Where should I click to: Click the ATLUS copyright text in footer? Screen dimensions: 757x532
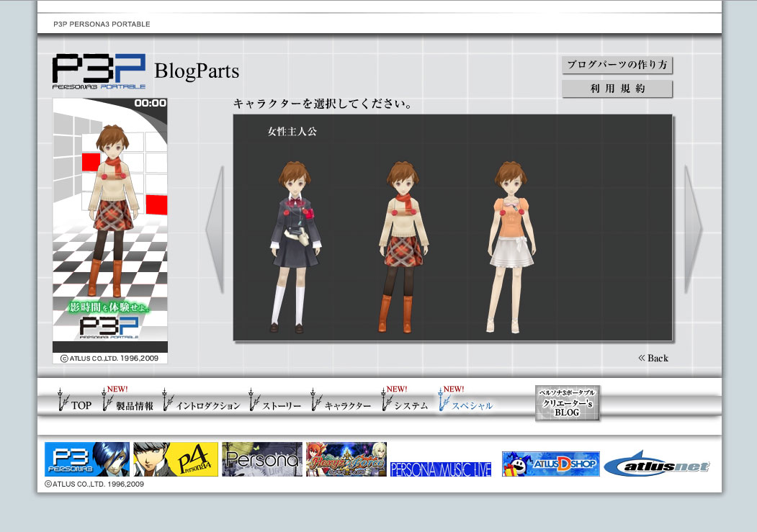94,484
